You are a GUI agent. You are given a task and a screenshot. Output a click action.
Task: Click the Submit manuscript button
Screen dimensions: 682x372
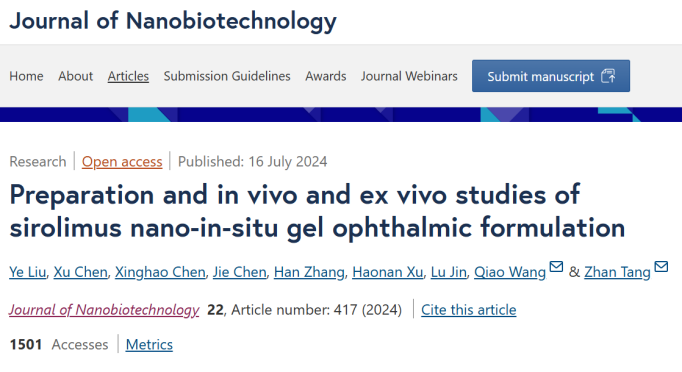point(551,76)
